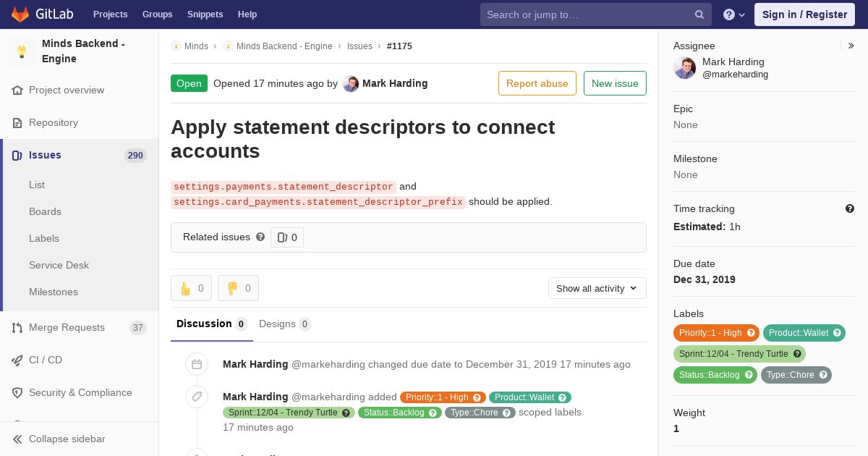
Task: Click the Priority::1 - High label help icon in sidebar
Action: click(751, 333)
